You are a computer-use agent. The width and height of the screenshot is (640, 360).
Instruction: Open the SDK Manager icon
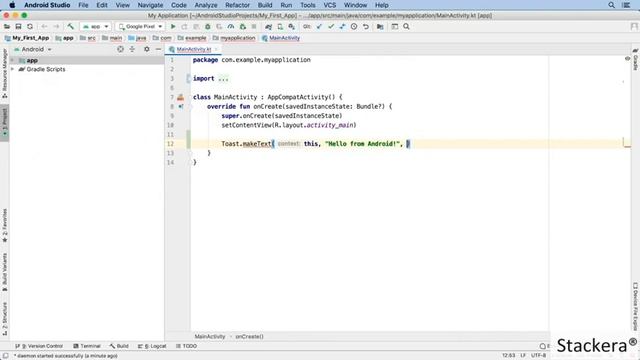(291, 27)
